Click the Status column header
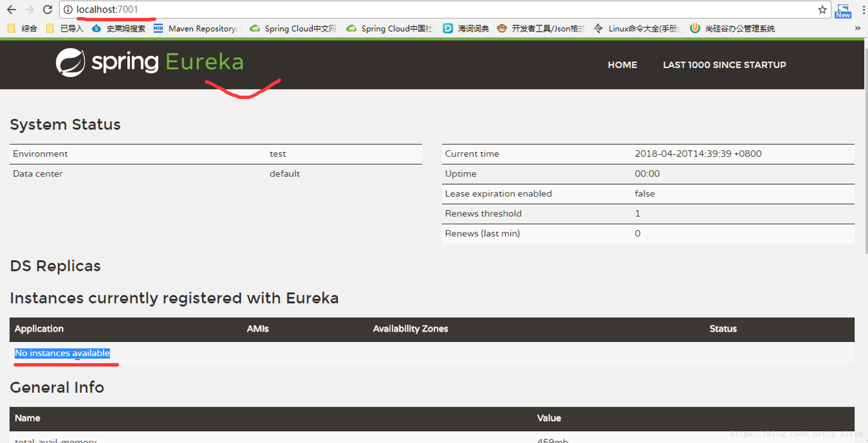 (723, 329)
